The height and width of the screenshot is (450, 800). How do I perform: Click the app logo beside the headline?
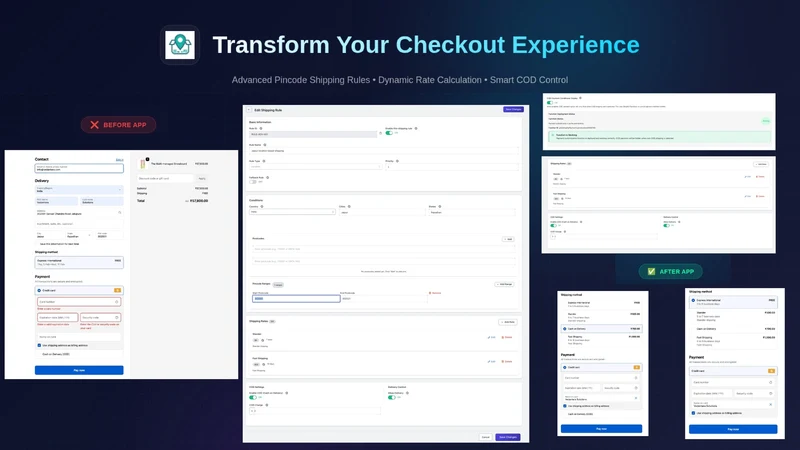click(x=180, y=45)
